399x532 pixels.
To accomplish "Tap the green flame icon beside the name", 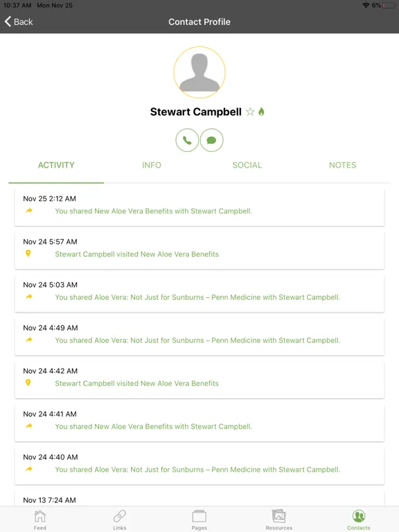I will tap(261, 112).
